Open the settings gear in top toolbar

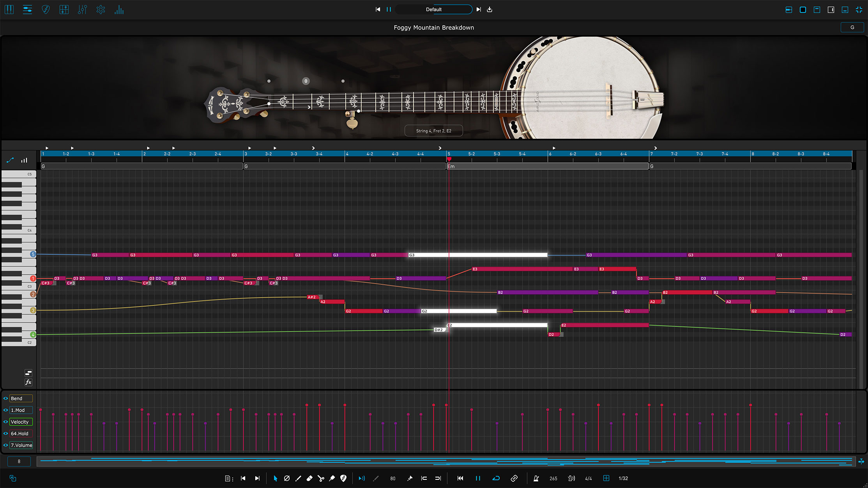pyautogui.click(x=101, y=10)
